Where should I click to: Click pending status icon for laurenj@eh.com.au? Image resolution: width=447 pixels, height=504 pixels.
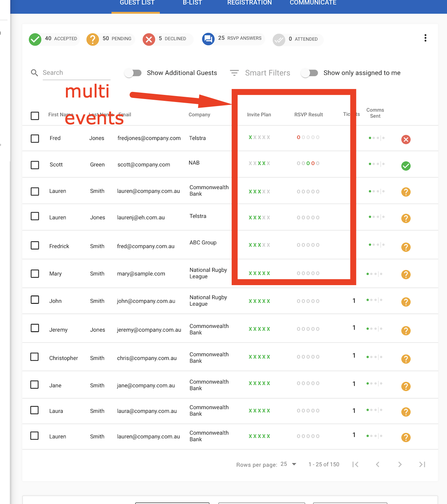coord(406,218)
